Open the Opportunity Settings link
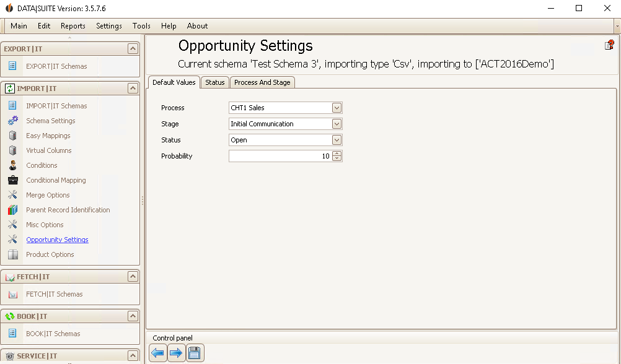Image resolution: width=621 pixels, height=364 pixels. point(58,240)
